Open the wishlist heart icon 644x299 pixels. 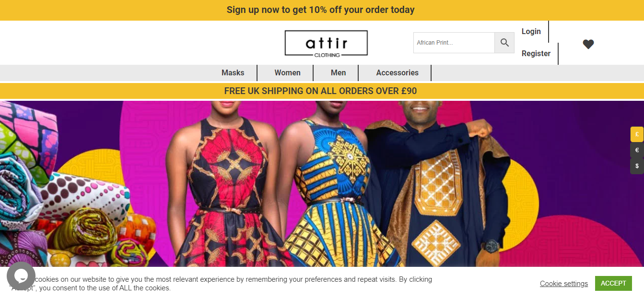pyautogui.click(x=588, y=44)
